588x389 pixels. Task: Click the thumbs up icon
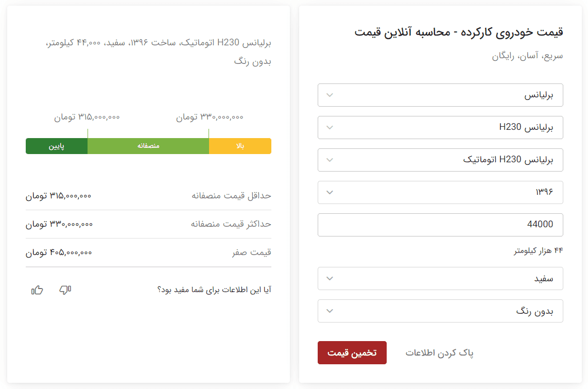[x=37, y=290]
